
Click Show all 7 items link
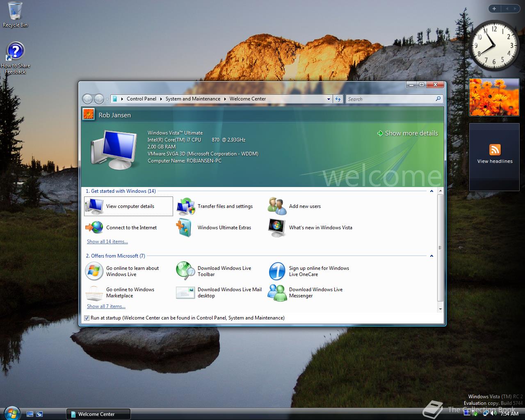(106, 306)
